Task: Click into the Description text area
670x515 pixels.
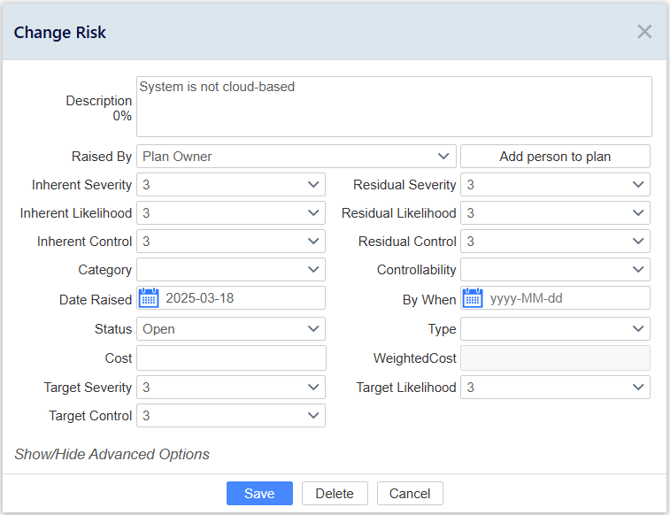Action: pos(394,106)
